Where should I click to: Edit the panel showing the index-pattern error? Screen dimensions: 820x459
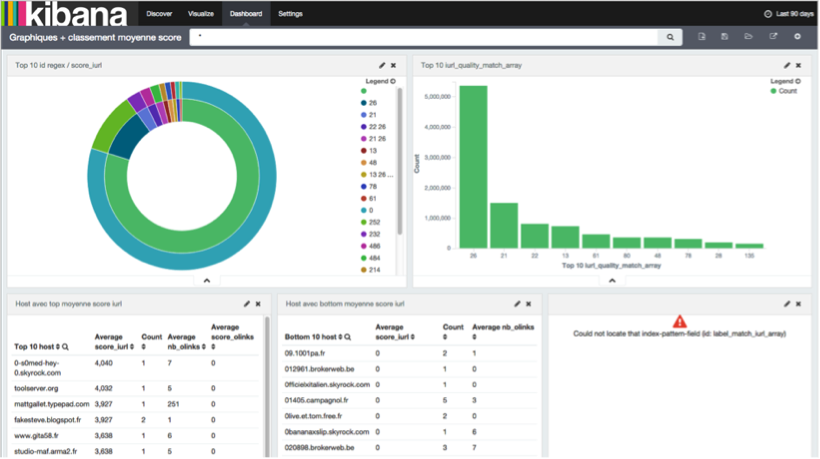click(x=787, y=304)
